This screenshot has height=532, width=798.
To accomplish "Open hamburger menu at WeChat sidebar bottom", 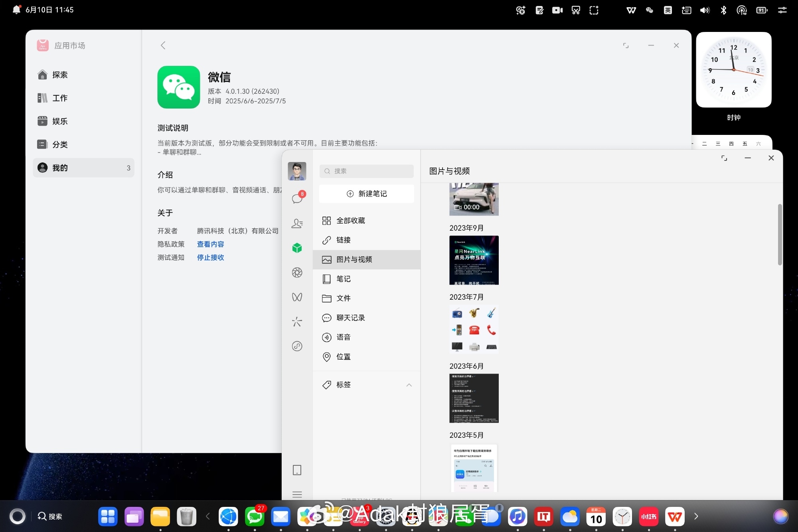I will click(297, 494).
